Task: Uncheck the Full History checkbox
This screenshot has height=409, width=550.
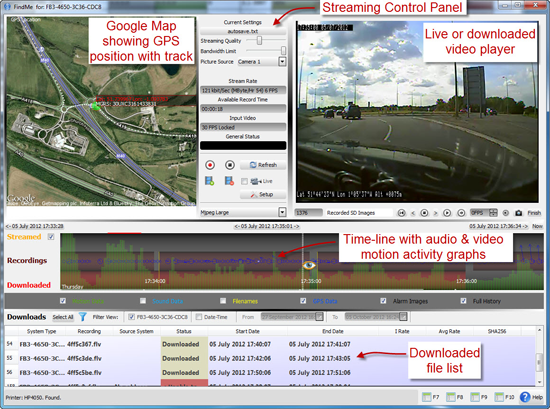Action: 463,301
